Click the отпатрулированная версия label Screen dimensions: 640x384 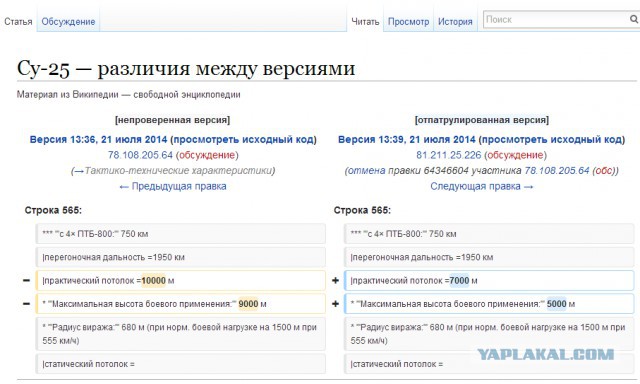click(482, 120)
